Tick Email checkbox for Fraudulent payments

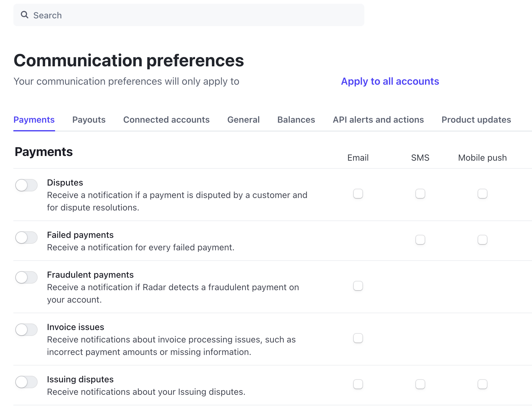[358, 286]
